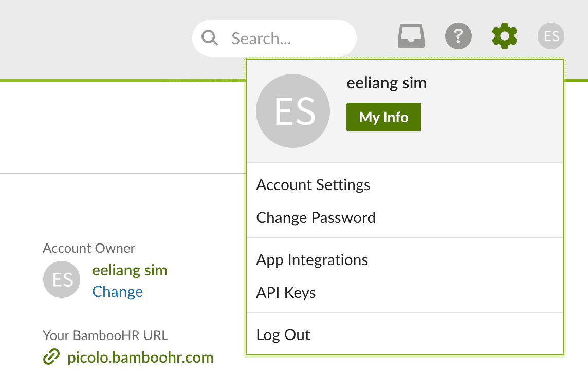
Task: Select API Keys from the menu
Action: pos(286,293)
